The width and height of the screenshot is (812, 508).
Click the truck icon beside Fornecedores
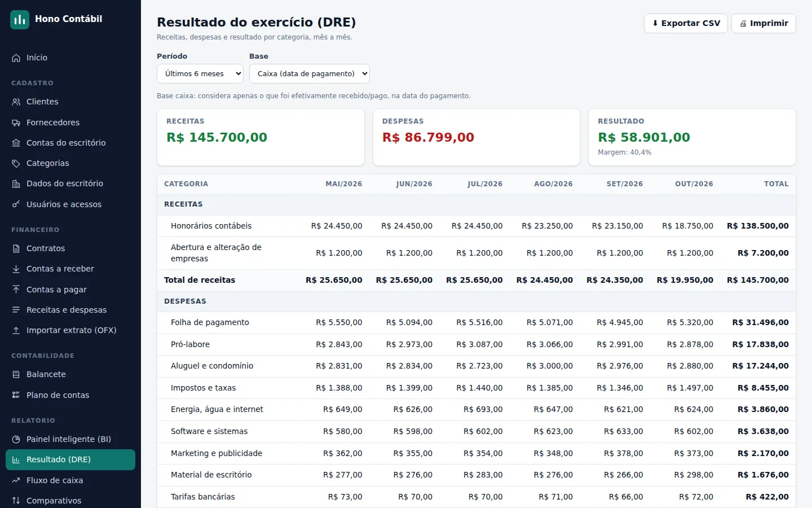tap(16, 122)
